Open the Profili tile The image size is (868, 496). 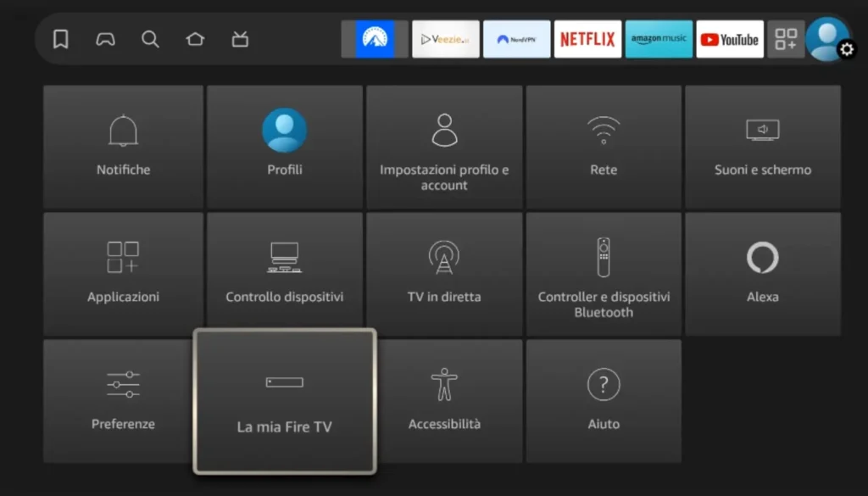click(x=285, y=147)
